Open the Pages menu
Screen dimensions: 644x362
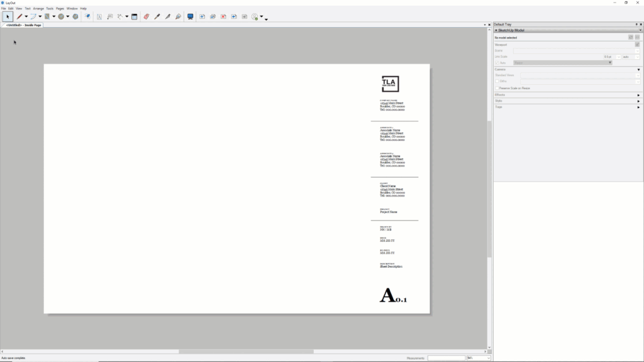point(60,8)
